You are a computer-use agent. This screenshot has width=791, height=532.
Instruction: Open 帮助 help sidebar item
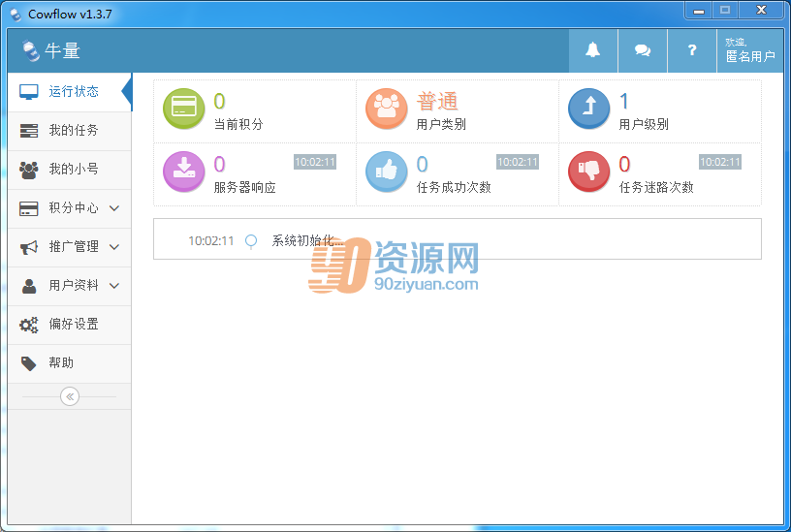click(x=70, y=363)
